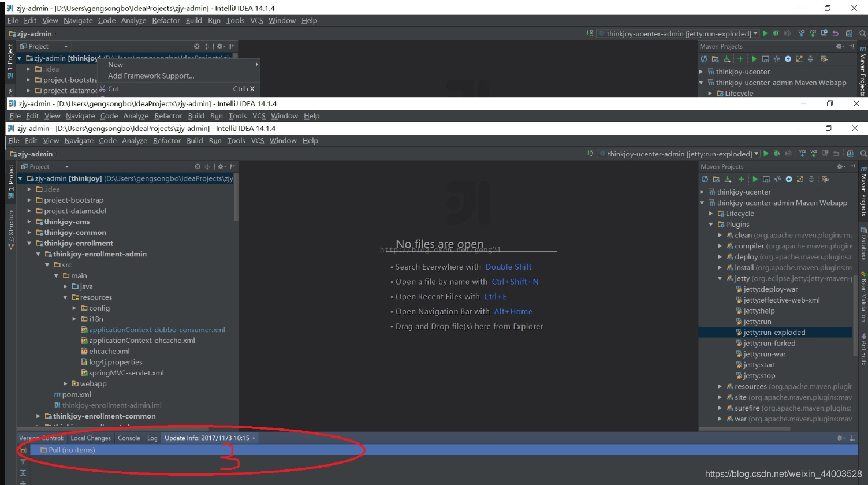Open Maven settings wrench icon, front window
Screen dimensions: 868x485
coord(825,179)
